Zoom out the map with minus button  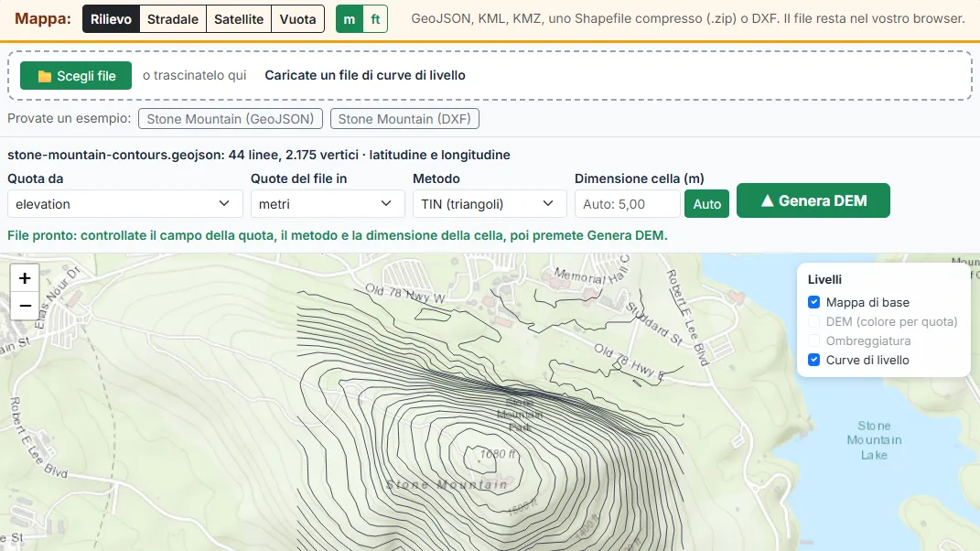25,306
